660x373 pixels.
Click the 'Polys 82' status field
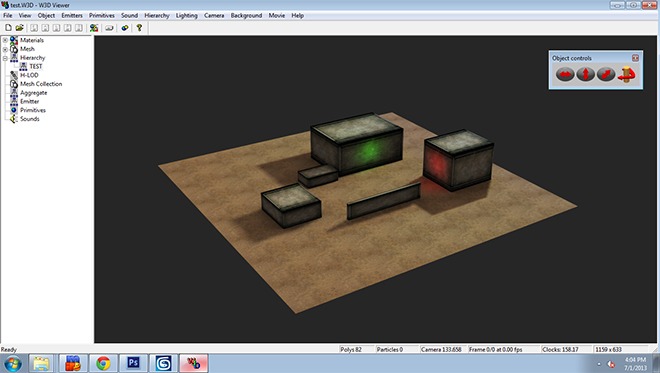click(356, 349)
